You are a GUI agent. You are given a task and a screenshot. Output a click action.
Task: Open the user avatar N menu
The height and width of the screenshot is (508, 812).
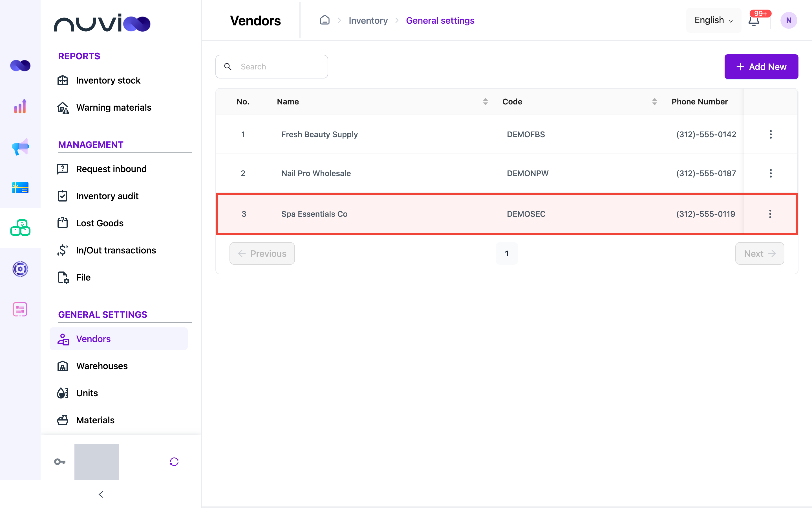coord(789,21)
